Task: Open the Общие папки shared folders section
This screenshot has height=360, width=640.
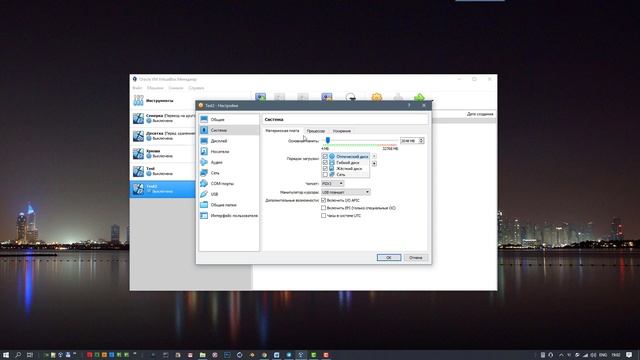Action: 229,204
